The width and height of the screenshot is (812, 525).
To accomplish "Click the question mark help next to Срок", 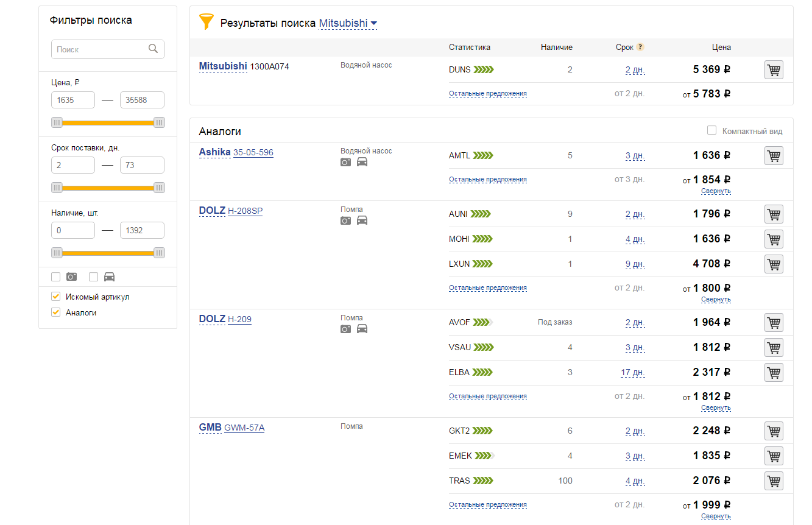I will click(x=640, y=47).
